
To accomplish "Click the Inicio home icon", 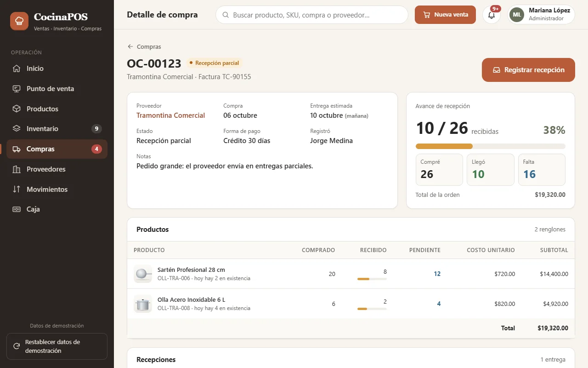I will pyautogui.click(x=17, y=69).
